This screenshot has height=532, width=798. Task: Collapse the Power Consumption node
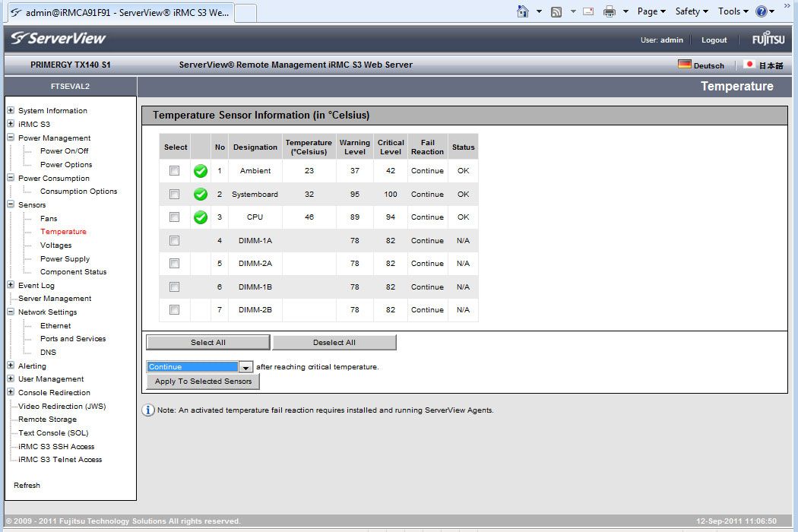(x=10, y=177)
